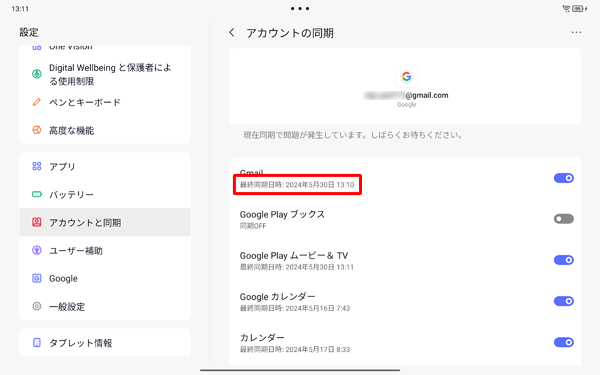
Task: Open the three-dot overflow menu
Action: pyautogui.click(x=576, y=33)
